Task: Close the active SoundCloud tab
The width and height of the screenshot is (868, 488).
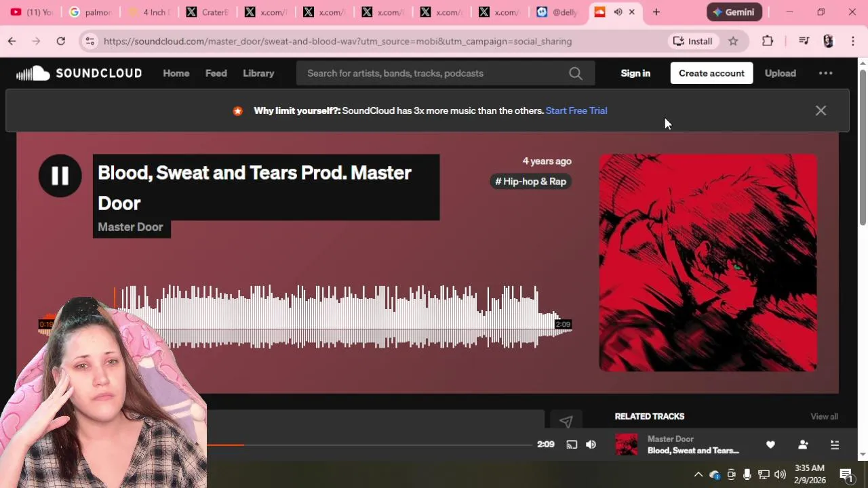Action: [x=632, y=12]
